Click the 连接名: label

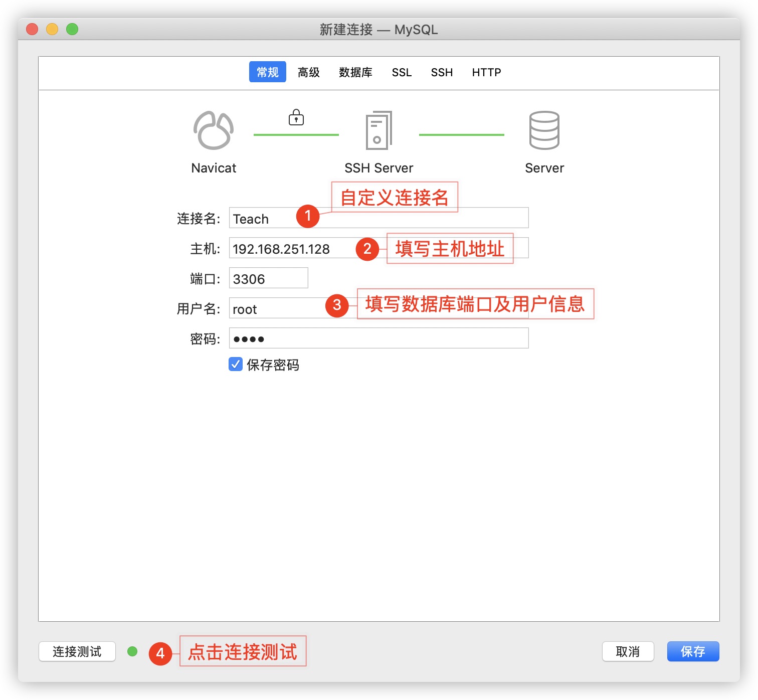point(199,219)
